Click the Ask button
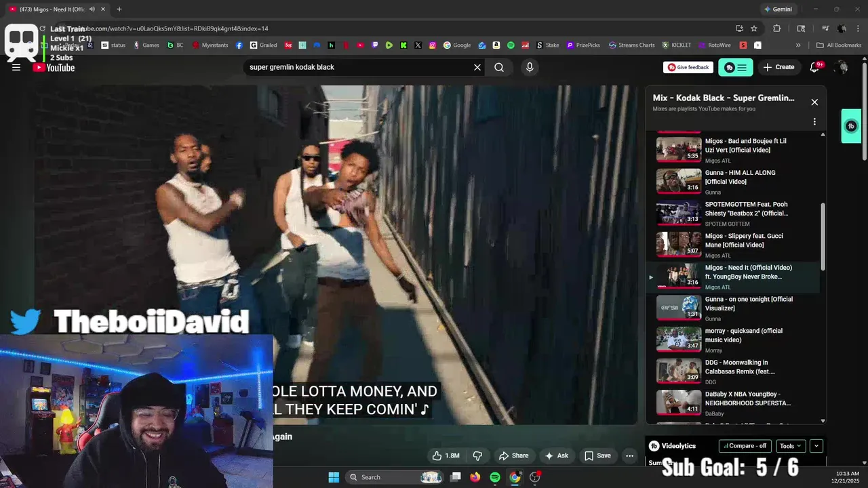 (x=557, y=455)
